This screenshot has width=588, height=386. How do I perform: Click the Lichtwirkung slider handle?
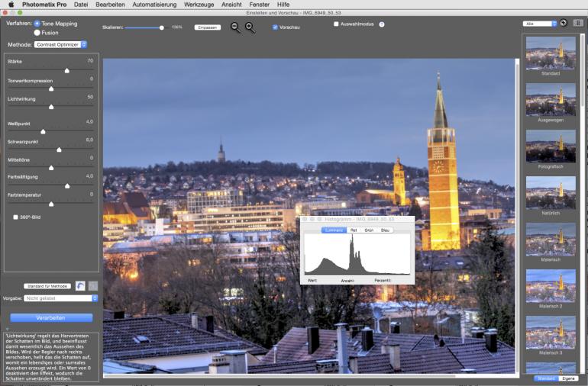51,107
